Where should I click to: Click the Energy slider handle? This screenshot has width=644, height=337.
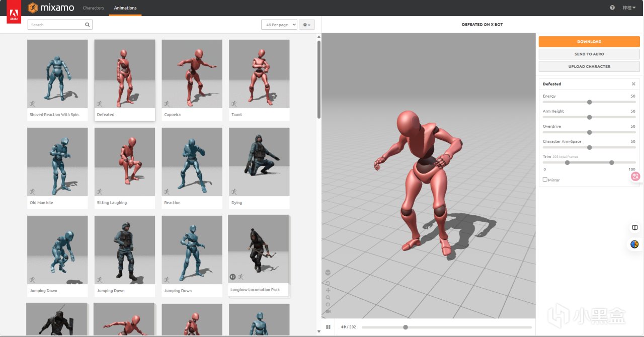coord(589,102)
